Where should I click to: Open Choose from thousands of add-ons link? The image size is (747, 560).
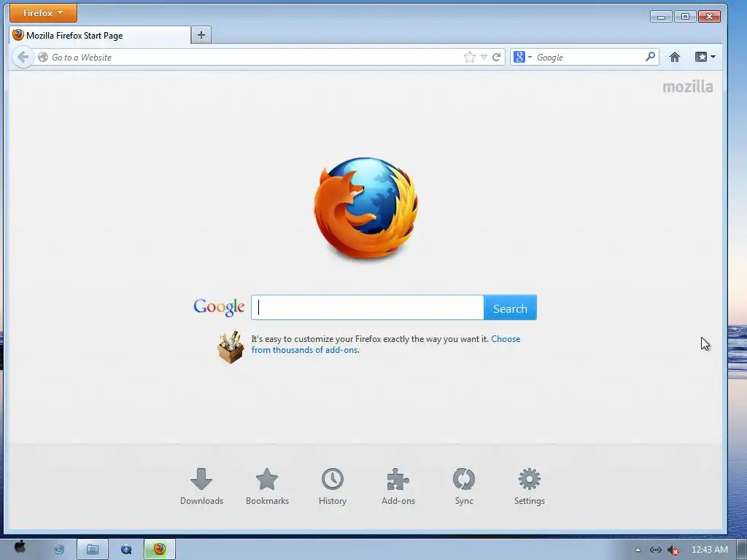pos(386,344)
